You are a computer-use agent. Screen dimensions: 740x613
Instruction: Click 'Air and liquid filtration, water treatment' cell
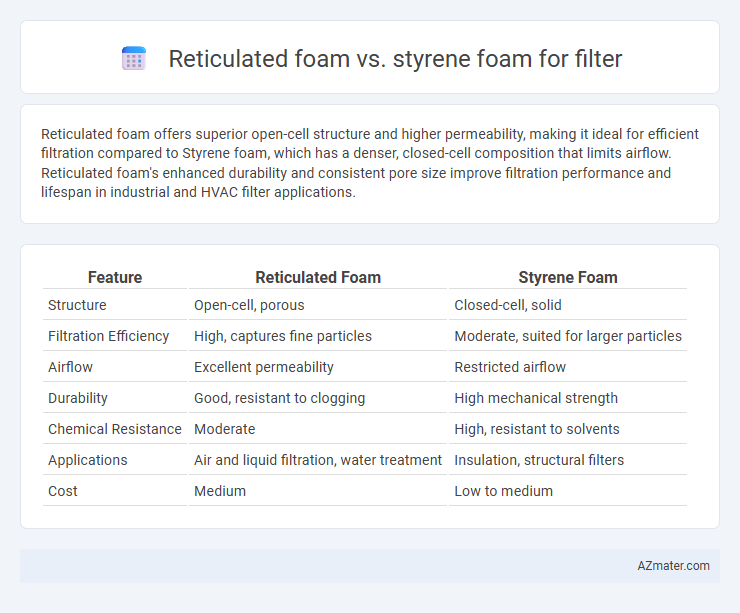318,460
